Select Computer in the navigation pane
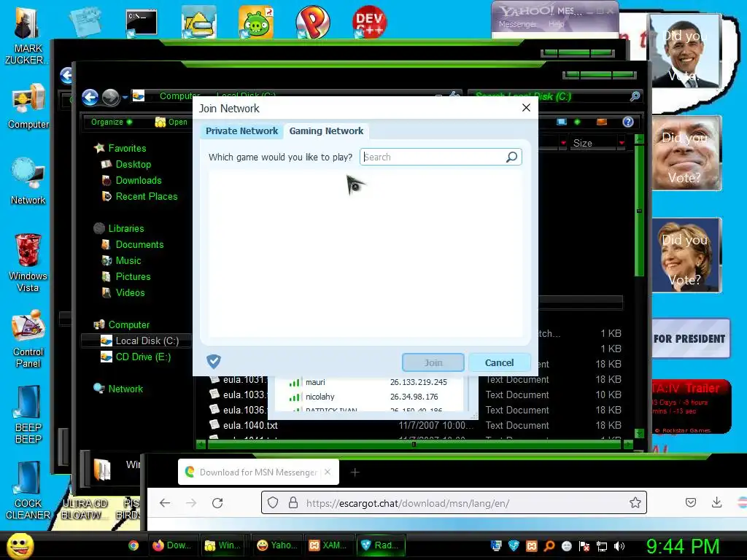Viewport: 747px width, 560px height. tap(128, 324)
